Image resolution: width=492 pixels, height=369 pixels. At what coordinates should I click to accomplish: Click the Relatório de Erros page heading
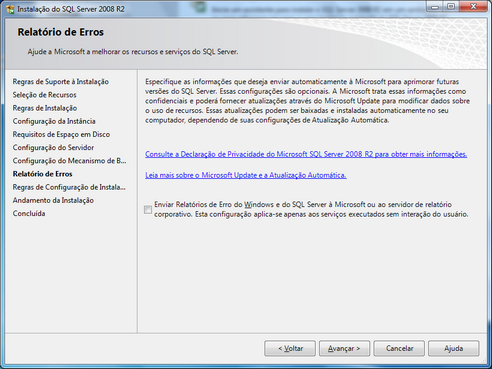(61, 32)
